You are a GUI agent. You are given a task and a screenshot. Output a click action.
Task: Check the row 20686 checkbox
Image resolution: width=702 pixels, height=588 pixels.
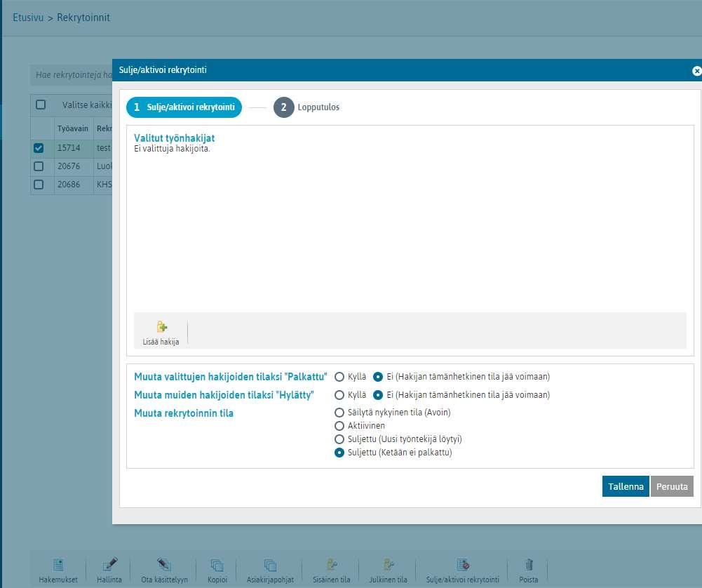[x=39, y=185]
